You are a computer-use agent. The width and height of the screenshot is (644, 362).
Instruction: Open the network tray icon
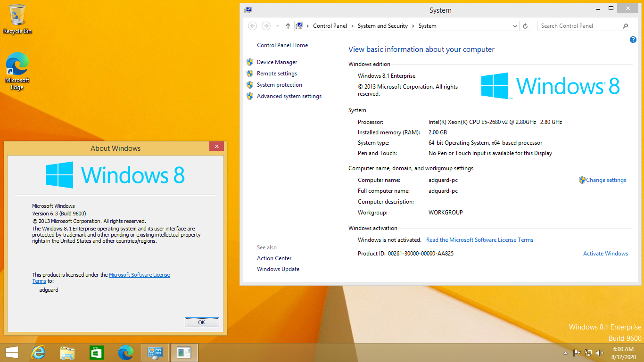588,353
